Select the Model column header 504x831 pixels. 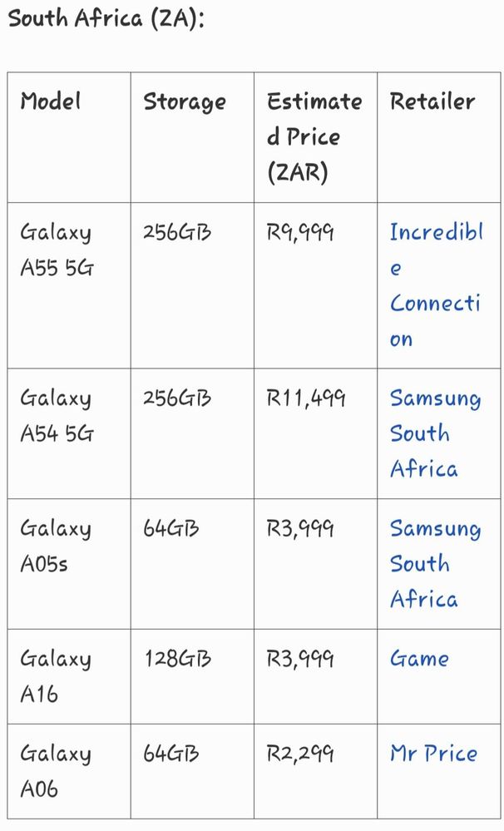(x=51, y=101)
